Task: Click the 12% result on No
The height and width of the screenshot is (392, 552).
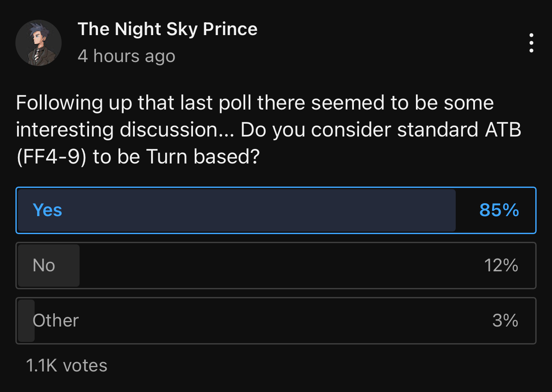Action: coord(501,266)
